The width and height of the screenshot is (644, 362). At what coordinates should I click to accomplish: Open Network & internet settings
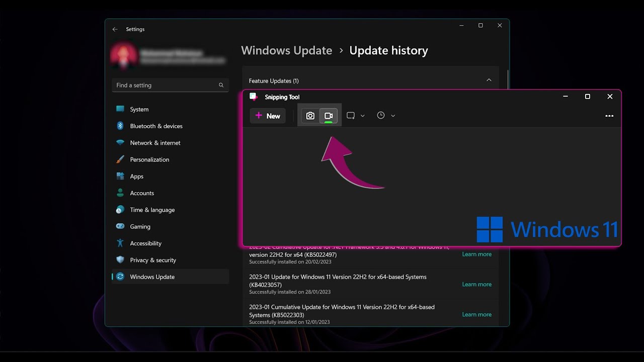[x=170, y=143]
